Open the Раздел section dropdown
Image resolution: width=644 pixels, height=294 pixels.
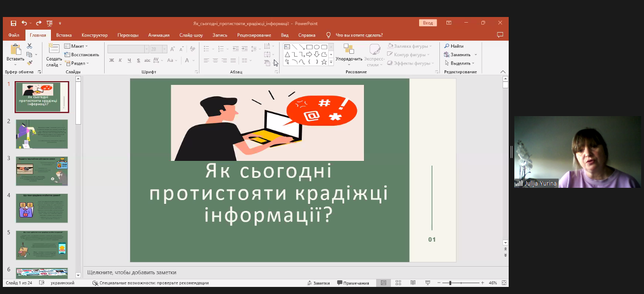tap(76, 63)
